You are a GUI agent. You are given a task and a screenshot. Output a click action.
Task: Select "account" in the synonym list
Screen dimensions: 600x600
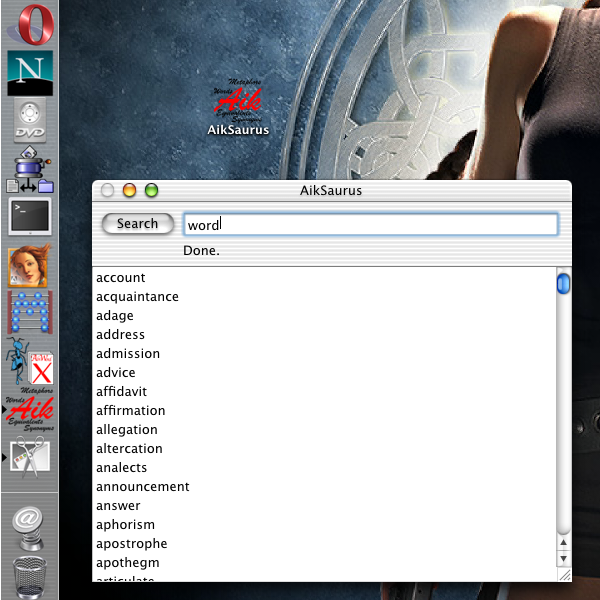click(x=121, y=278)
